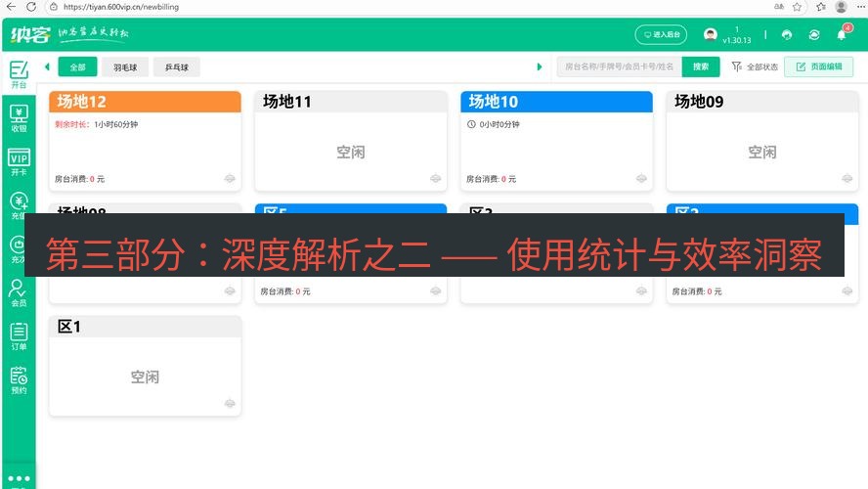Select the 全部 category tab

pos(77,67)
